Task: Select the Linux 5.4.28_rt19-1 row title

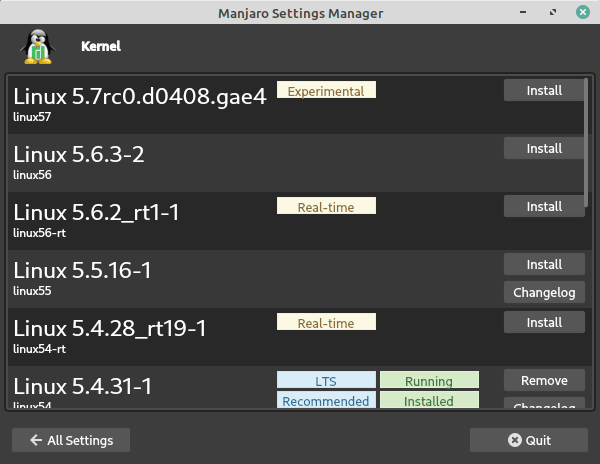Action: pos(110,329)
